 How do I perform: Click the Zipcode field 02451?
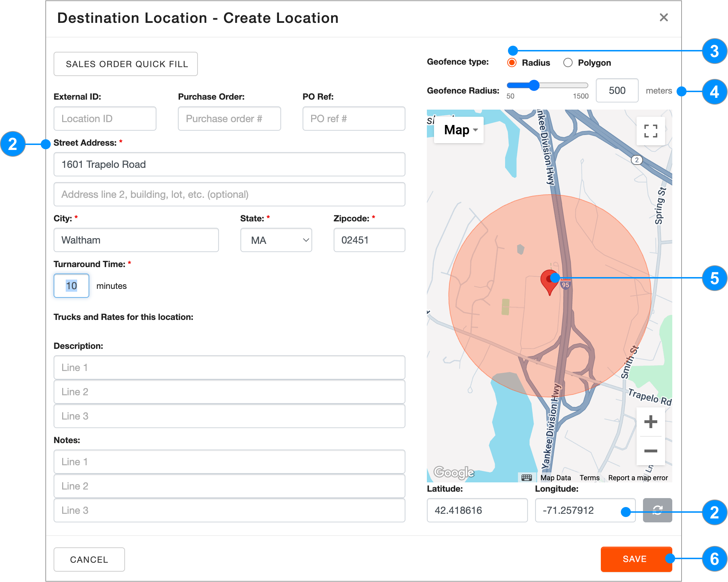coord(369,240)
